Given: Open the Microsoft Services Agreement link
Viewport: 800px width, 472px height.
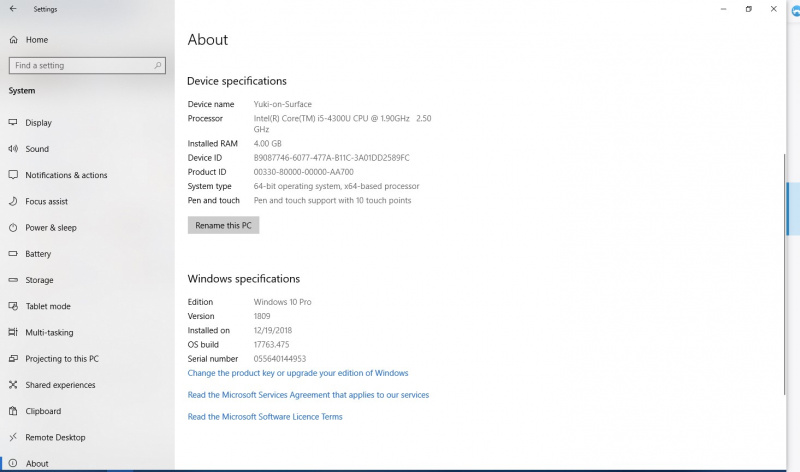Looking at the screenshot, I should (308, 395).
